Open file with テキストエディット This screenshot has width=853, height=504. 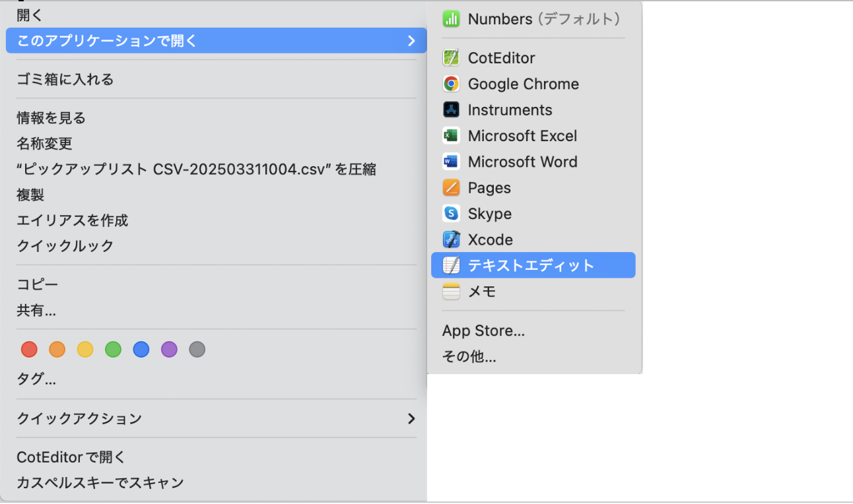(533, 265)
